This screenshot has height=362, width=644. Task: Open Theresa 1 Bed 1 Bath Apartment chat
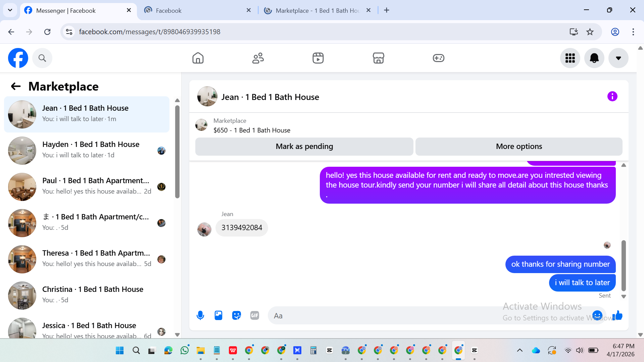coord(87,259)
